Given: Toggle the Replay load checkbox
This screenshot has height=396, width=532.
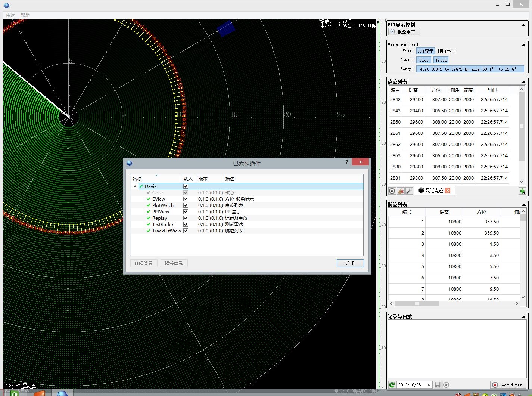Looking at the screenshot, I should (x=186, y=218).
